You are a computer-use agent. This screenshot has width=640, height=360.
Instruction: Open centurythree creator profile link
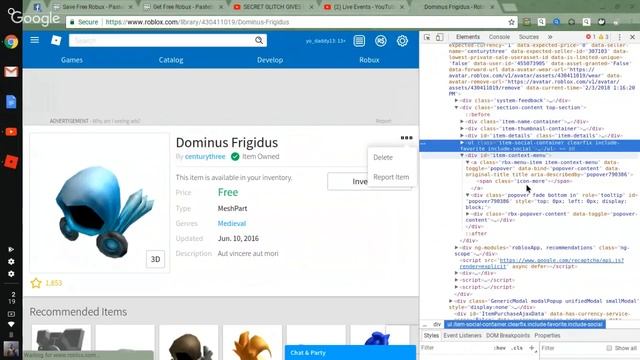point(205,156)
